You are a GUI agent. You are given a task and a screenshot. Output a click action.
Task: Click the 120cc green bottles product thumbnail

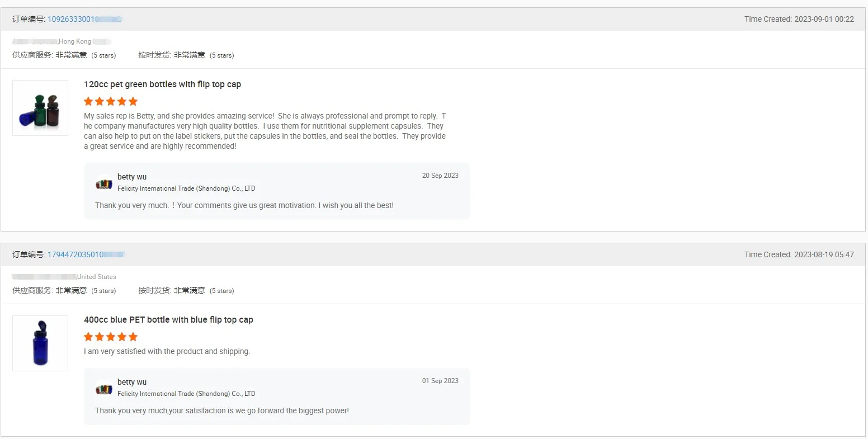pyautogui.click(x=40, y=108)
